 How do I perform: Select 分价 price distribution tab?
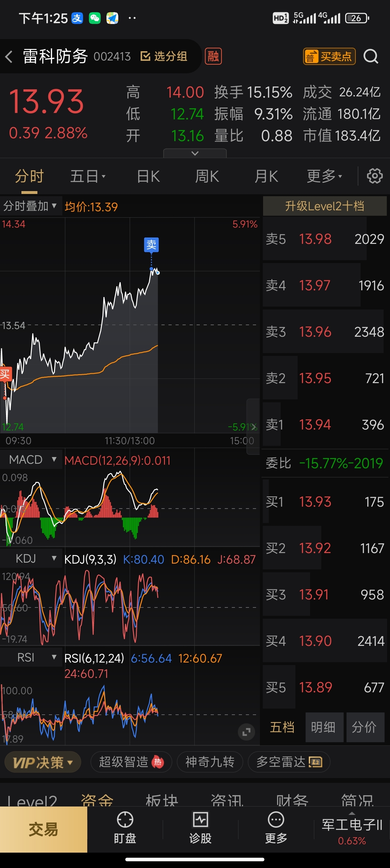[365, 727]
